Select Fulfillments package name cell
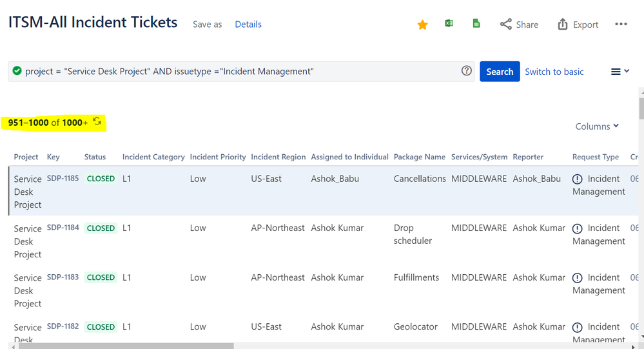Screen dimensions: 644x349 (x=416, y=277)
